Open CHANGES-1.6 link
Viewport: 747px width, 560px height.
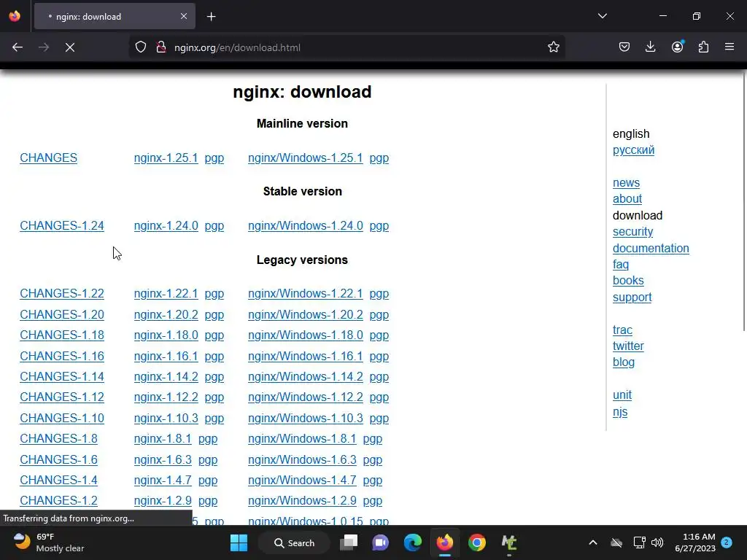[58, 459]
